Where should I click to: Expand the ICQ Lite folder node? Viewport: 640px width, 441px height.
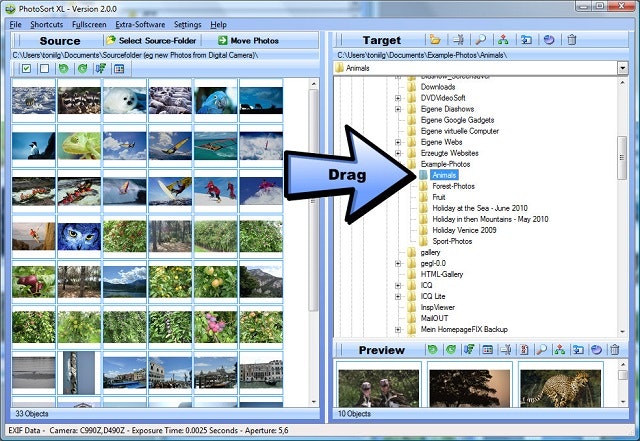tap(398, 296)
